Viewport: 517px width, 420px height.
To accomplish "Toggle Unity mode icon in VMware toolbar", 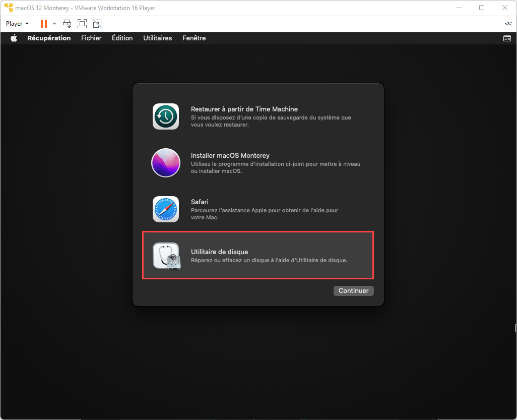I will click(x=97, y=24).
